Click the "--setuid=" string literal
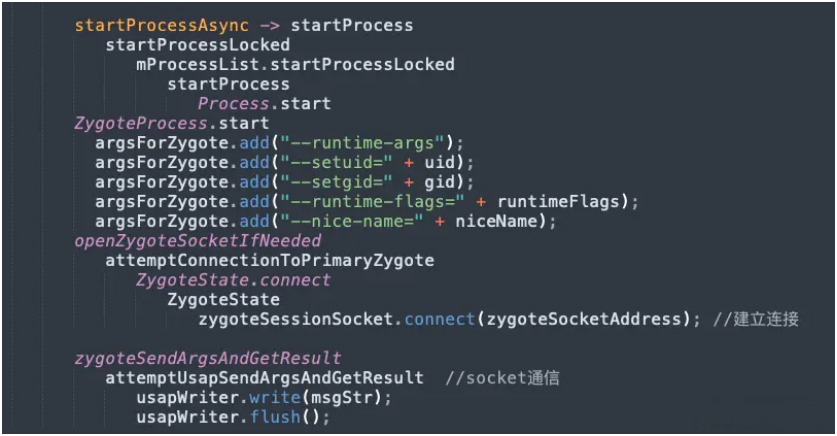This screenshot has width=837, height=436. (x=337, y=162)
